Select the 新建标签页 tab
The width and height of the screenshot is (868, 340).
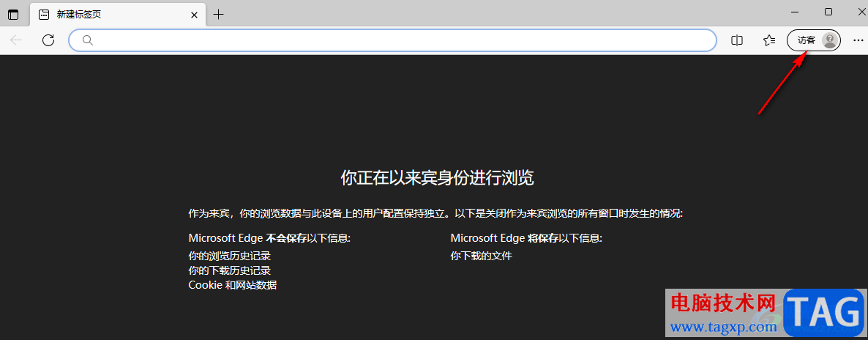[118, 15]
